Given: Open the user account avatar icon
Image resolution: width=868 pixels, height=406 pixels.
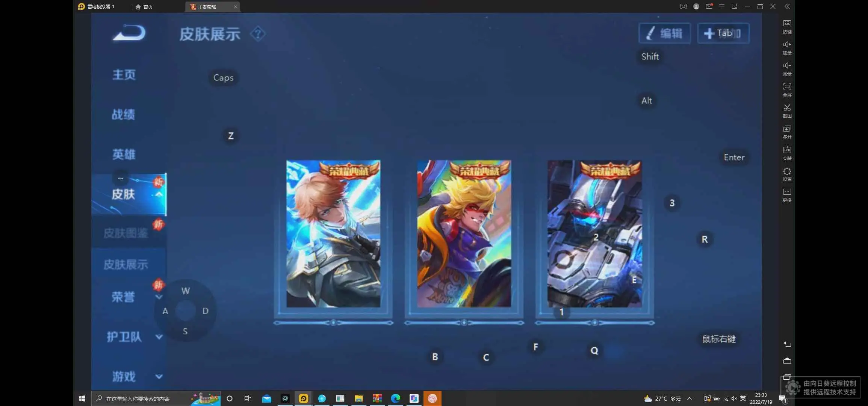Looking at the screenshot, I should tap(696, 6).
